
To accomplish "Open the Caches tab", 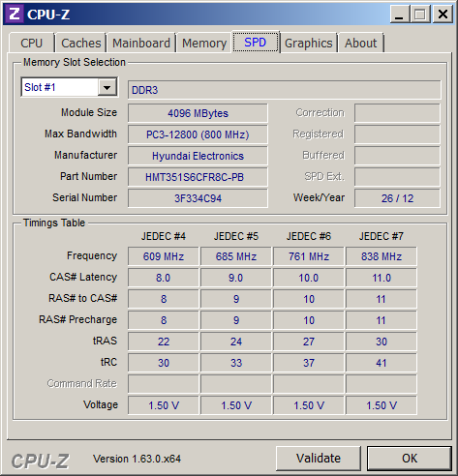I will [80, 43].
